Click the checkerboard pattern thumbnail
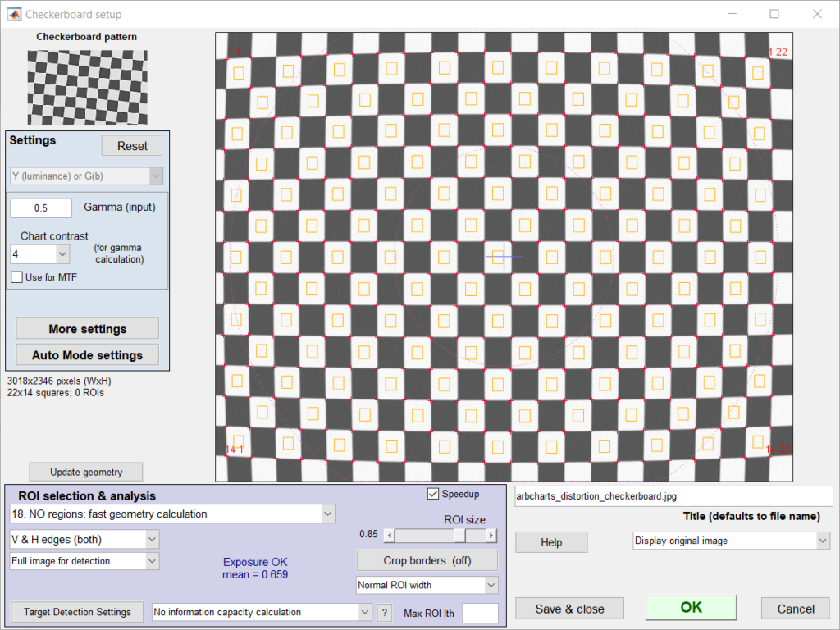 coord(87,87)
